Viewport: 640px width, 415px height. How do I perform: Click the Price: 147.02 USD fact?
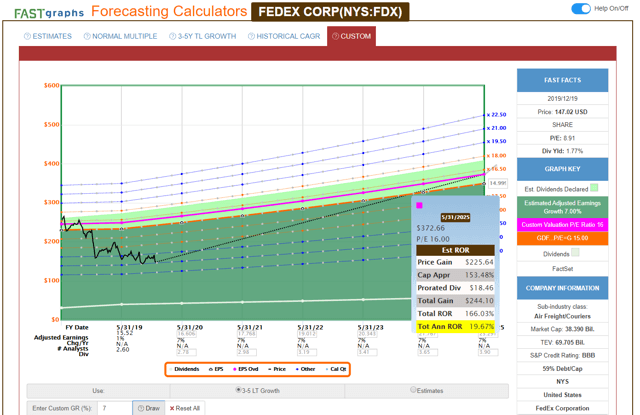tap(562, 112)
